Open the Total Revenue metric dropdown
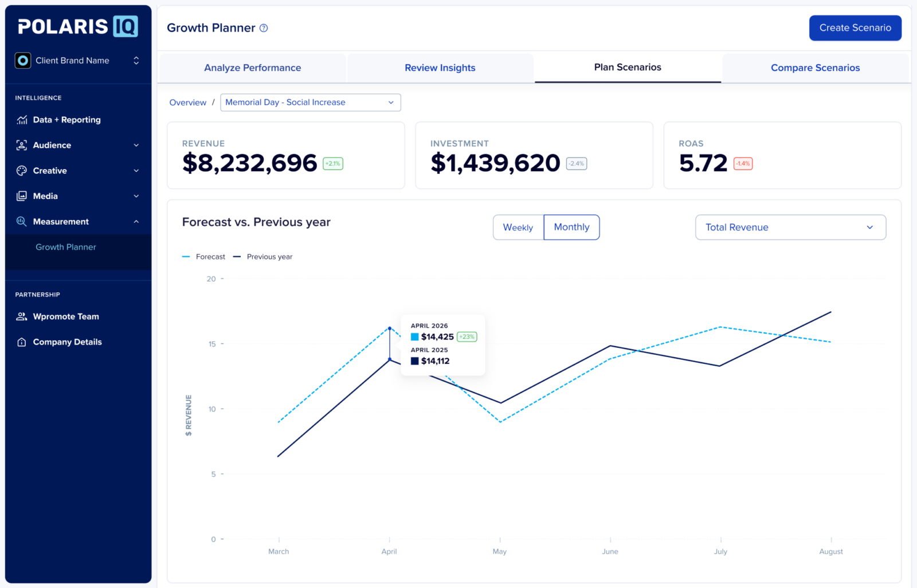This screenshot has width=917, height=588. (x=790, y=228)
